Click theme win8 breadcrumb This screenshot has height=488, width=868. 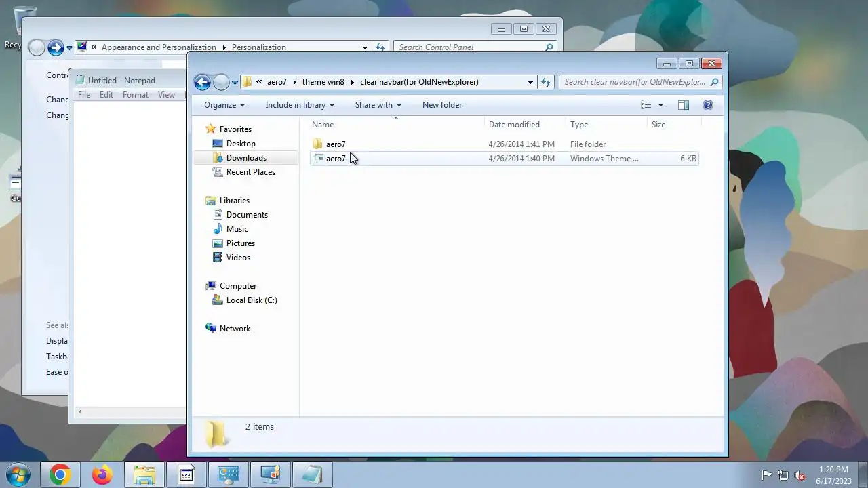pyautogui.click(x=323, y=82)
